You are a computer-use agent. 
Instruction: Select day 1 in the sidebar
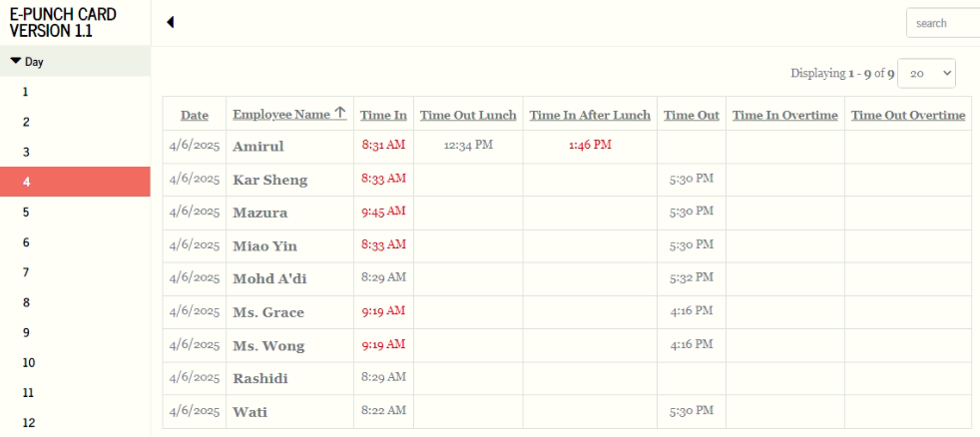click(x=25, y=92)
